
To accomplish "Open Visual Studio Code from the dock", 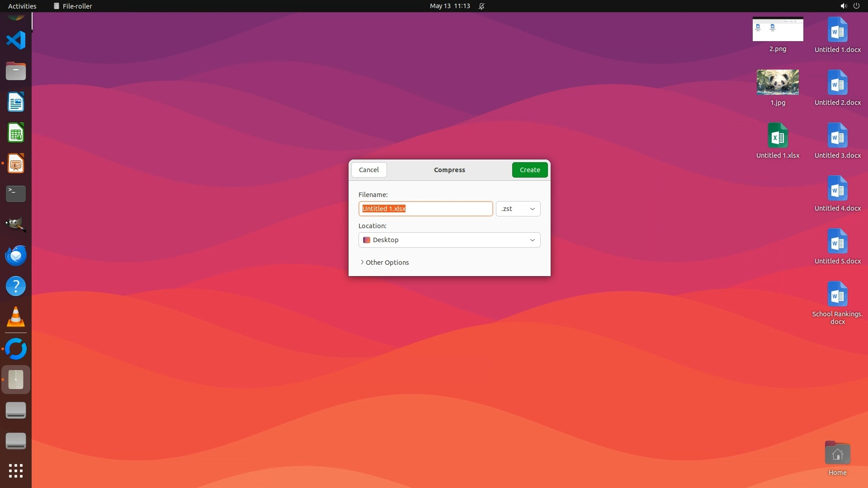I will pyautogui.click(x=16, y=40).
